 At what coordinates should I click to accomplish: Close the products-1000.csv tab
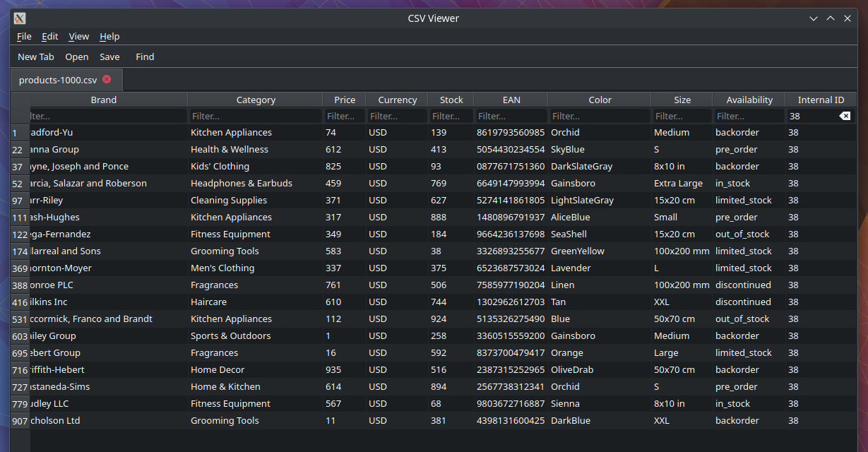tap(107, 80)
